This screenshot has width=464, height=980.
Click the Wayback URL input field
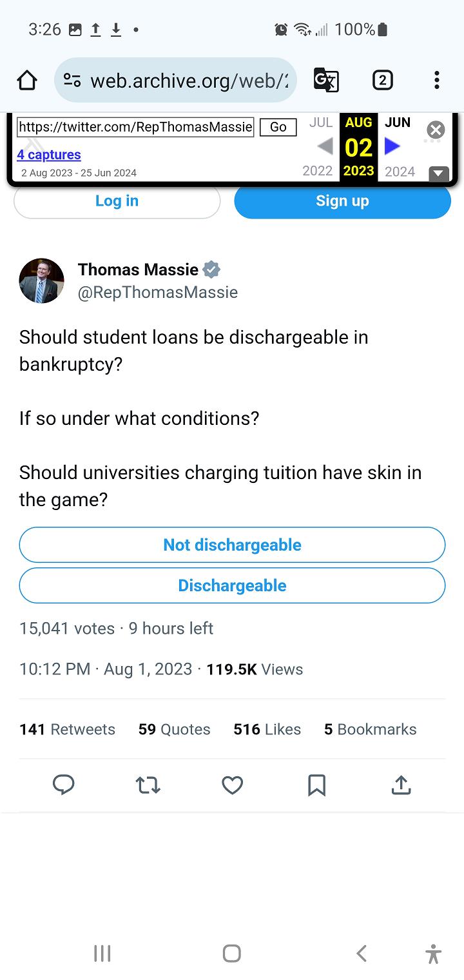135,127
